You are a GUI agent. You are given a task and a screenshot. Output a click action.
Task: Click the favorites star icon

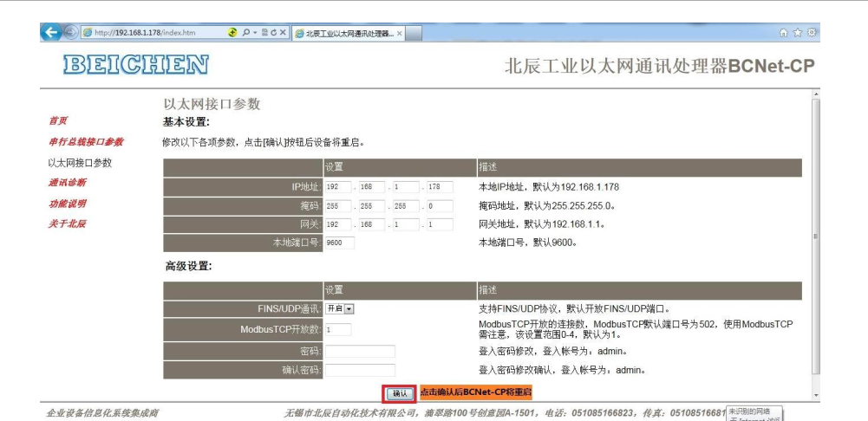798,33
